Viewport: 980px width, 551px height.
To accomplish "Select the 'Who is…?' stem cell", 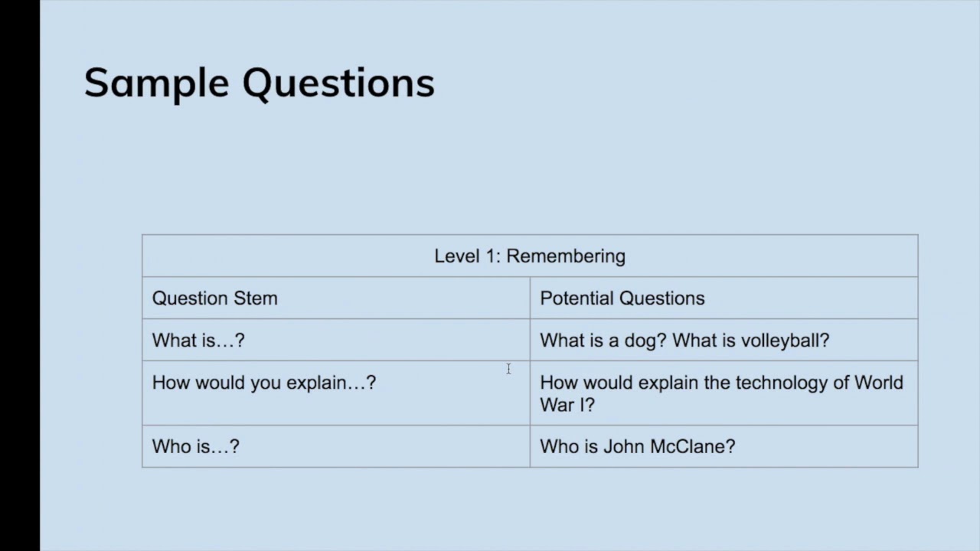I will [336, 446].
